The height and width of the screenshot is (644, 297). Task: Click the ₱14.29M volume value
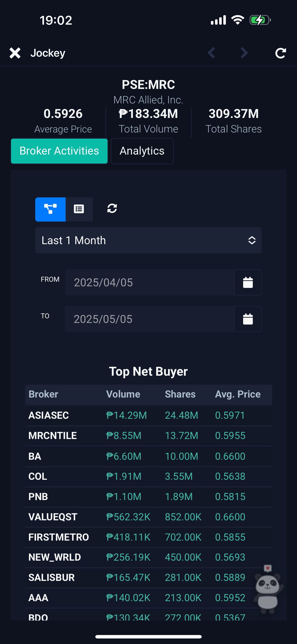tap(126, 416)
